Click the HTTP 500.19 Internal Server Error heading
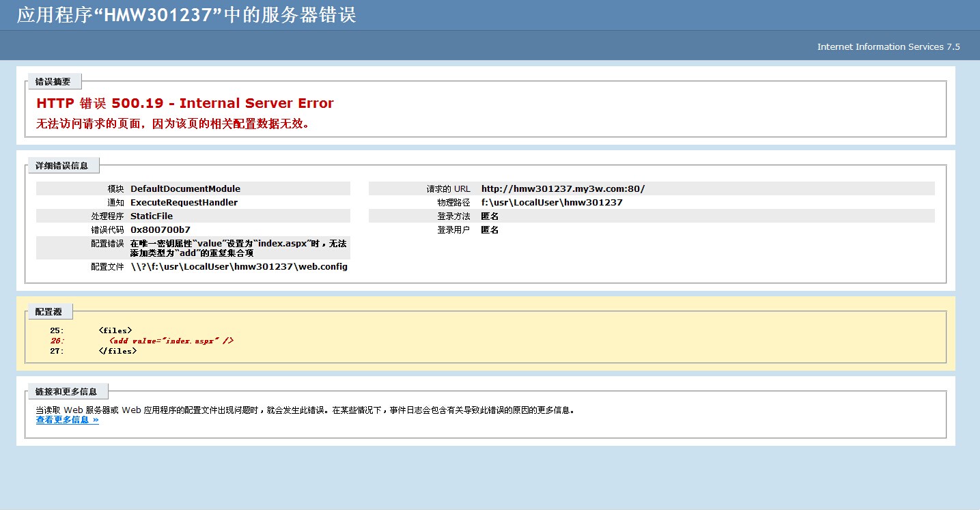Viewport: 980px width, 510px height. coord(185,104)
